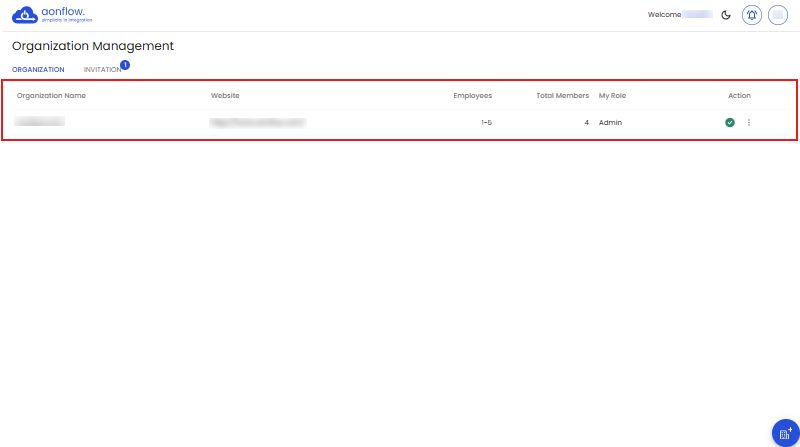
Task: Click the Organization Management page heading
Action: point(93,46)
